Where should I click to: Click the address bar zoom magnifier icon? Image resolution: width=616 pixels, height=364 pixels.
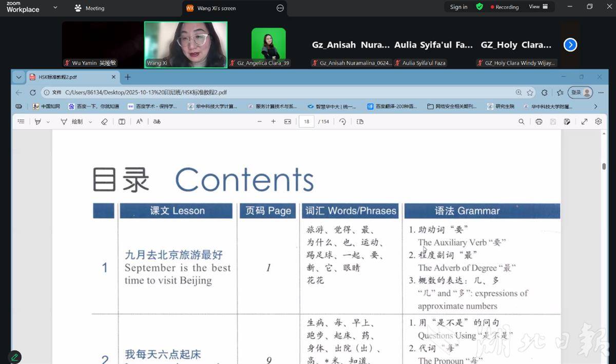[x=518, y=92]
